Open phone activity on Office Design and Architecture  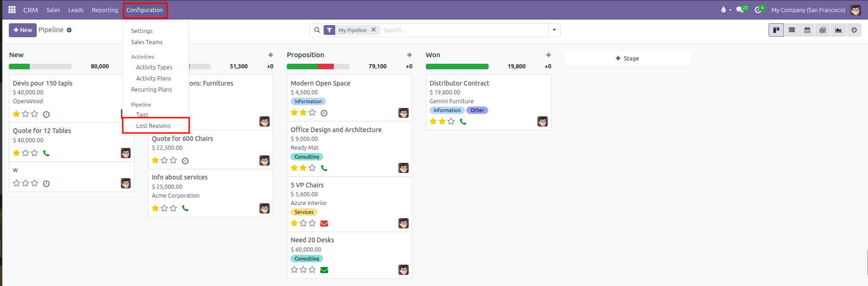(324, 168)
